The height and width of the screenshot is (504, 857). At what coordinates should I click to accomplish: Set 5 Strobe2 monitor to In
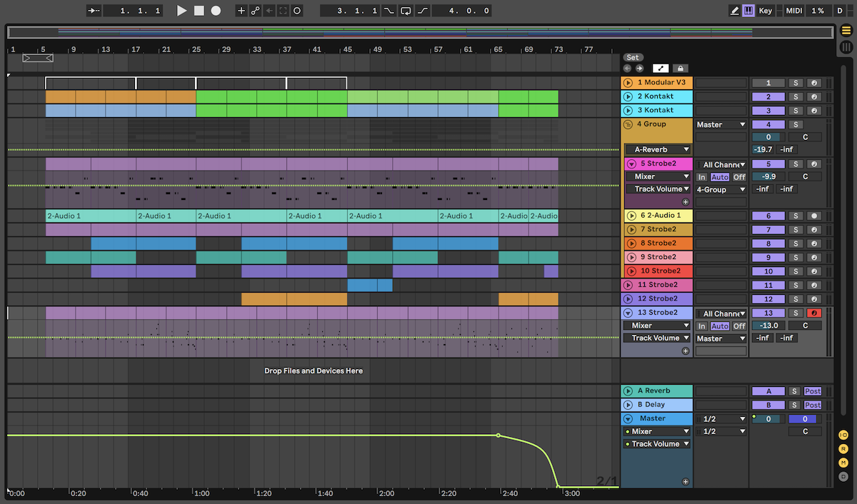[702, 177]
